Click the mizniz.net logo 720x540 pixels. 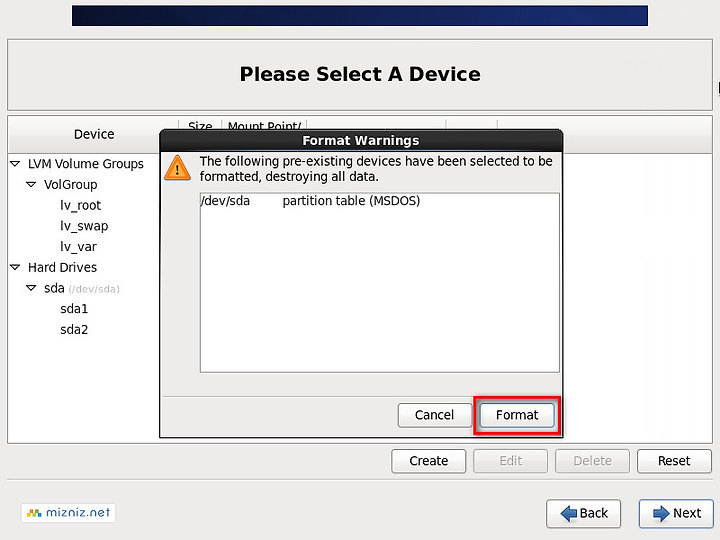[68, 512]
